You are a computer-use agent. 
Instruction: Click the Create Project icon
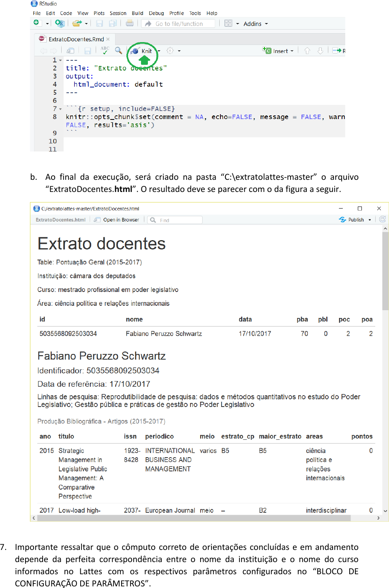60,23
